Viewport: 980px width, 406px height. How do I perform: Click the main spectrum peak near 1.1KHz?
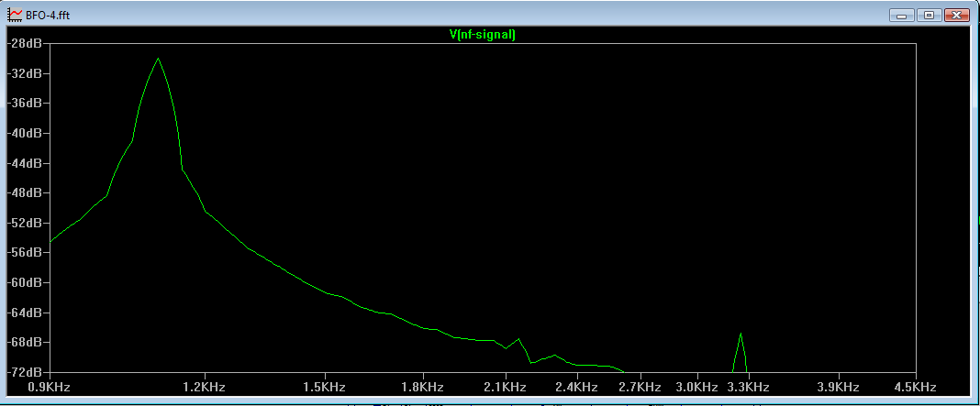(158, 59)
